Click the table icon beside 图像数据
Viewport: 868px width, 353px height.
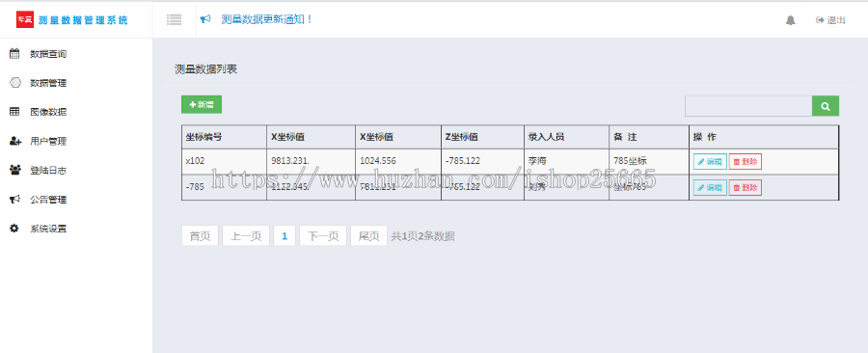tap(14, 112)
